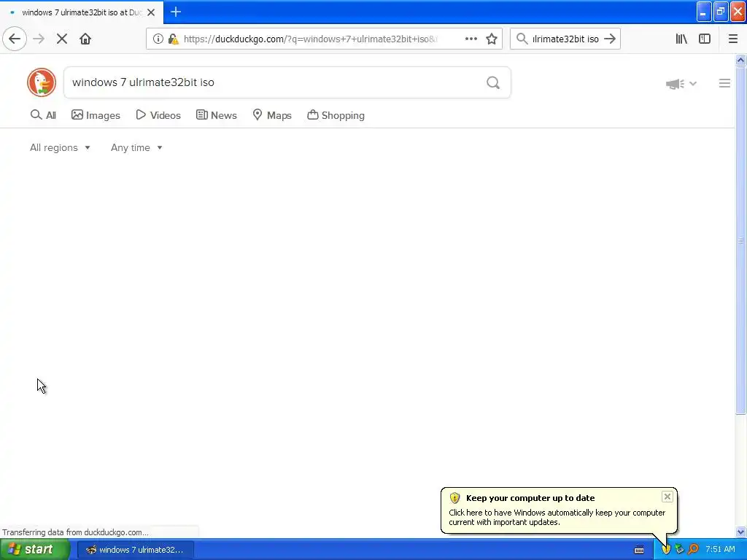Click the toolbar search magnifier icon
The height and width of the screenshot is (560, 747).
tap(522, 39)
